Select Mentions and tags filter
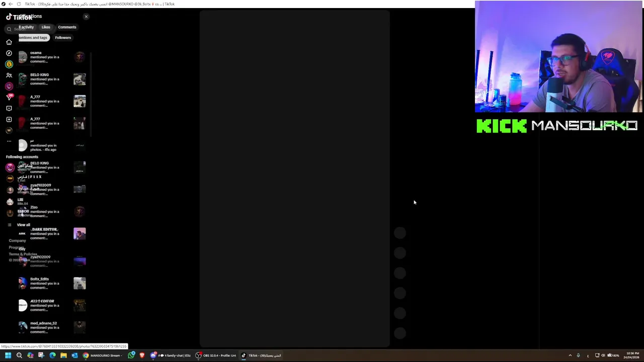The image size is (644, 362). [x=33, y=38]
